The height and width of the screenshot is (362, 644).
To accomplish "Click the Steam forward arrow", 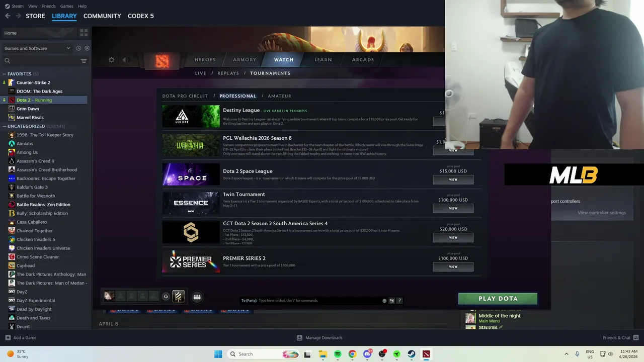I will pos(19,16).
